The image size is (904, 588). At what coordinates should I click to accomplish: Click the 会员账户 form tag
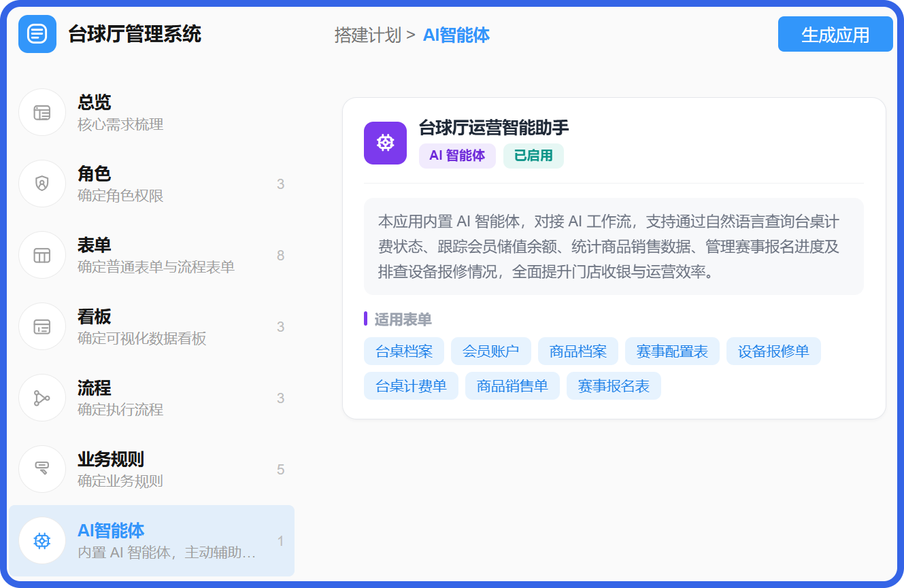[x=491, y=351]
